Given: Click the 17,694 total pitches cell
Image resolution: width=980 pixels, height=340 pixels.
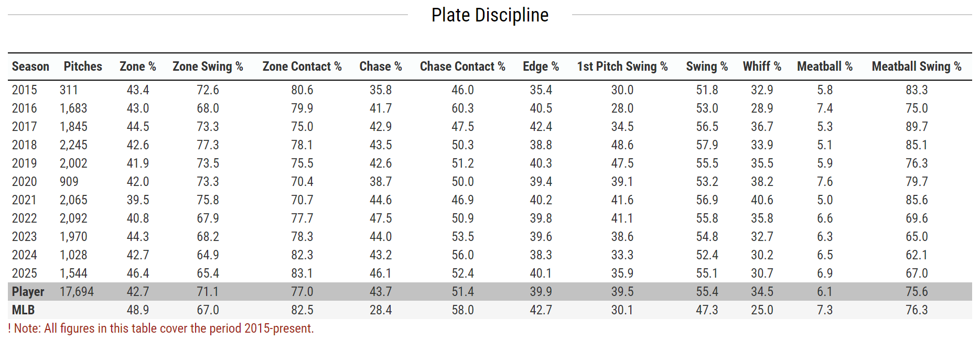Looking at the screenshot, I should [77, 292].
